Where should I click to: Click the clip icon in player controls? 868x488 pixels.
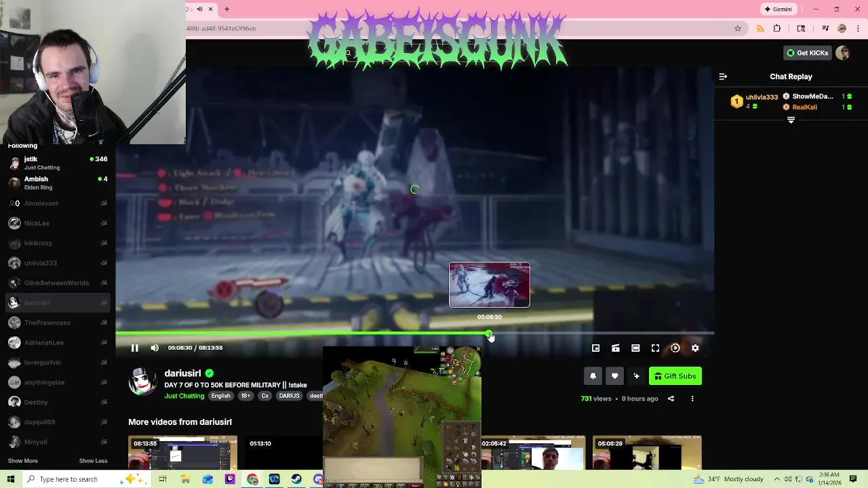click(x=616, y=348)
